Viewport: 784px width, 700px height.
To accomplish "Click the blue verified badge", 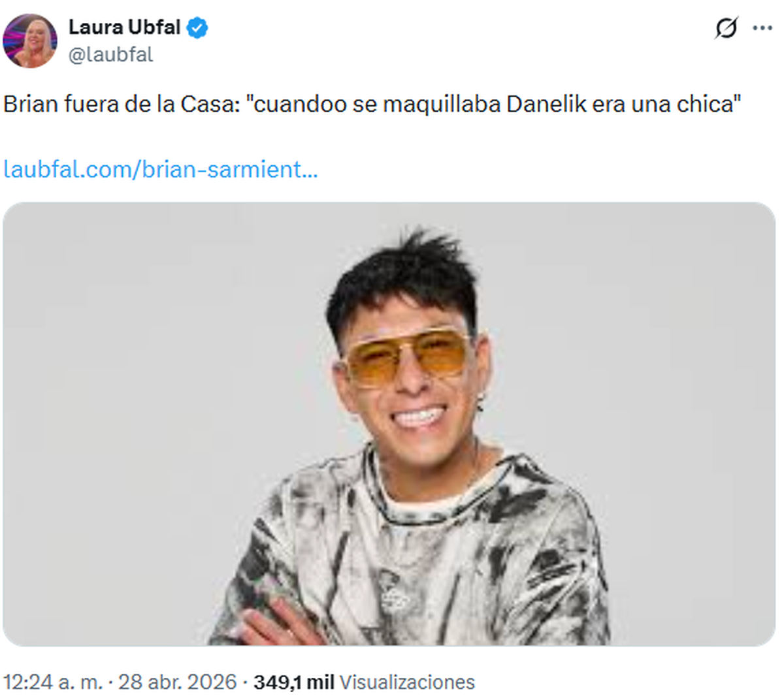I will point(197,27).
